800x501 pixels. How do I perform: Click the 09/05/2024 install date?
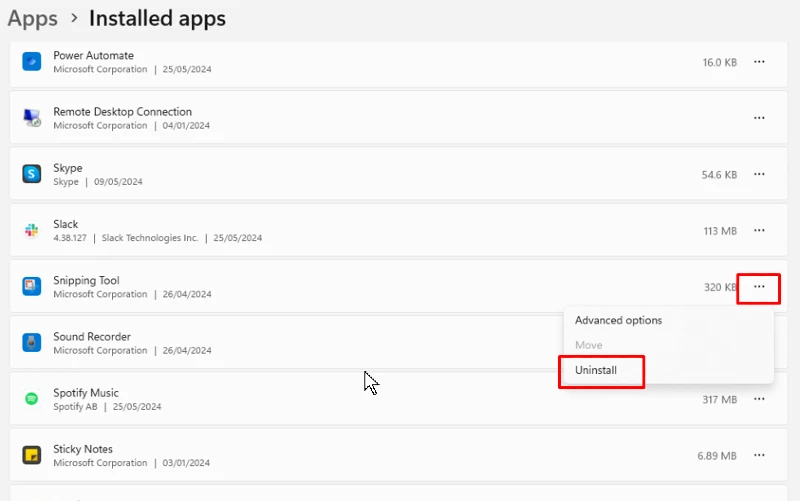[x=118, y=182]
